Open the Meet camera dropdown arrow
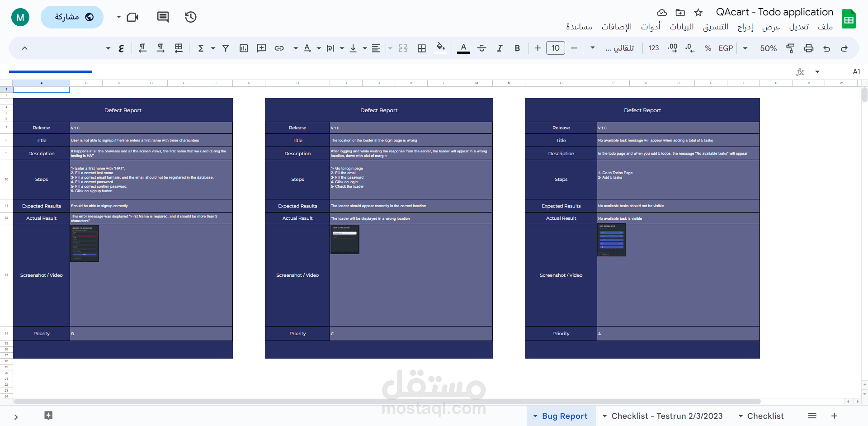Image resolution: width=868 pixels, height=426 pixels. click(x=119, y=17)
